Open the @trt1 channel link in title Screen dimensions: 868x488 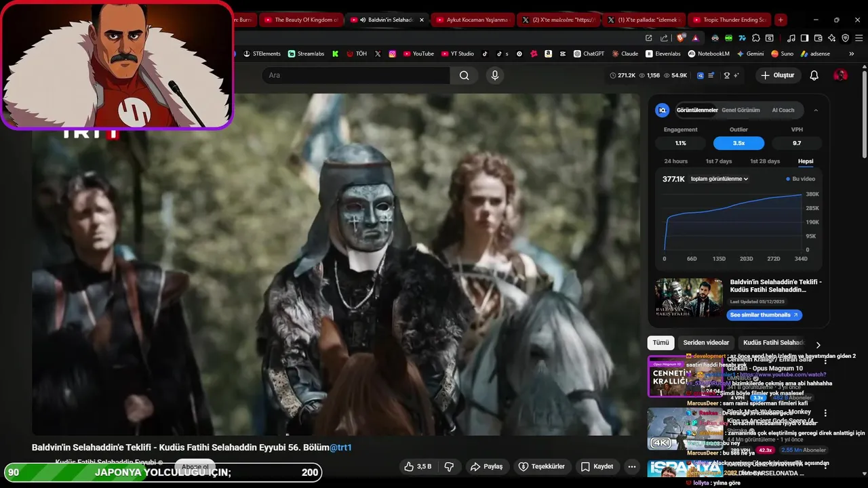pyautogui.click(x=340, y=447)
